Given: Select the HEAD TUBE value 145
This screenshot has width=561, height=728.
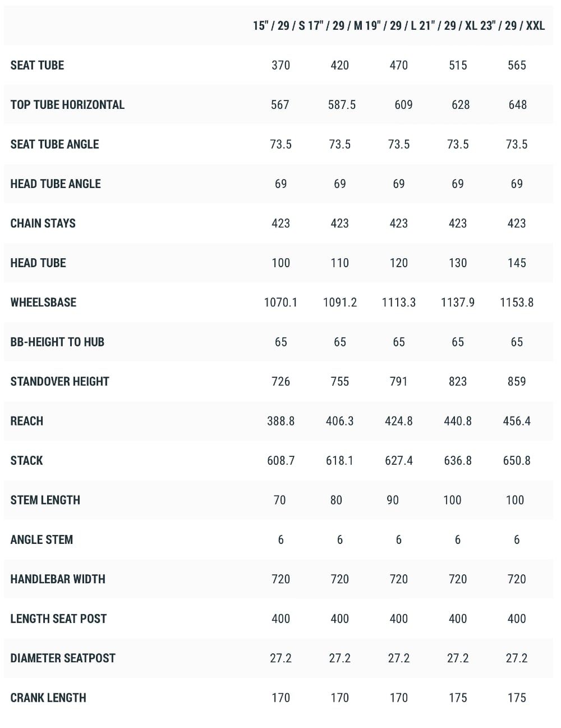Looking at the screenshot, I should pos(517,263).
